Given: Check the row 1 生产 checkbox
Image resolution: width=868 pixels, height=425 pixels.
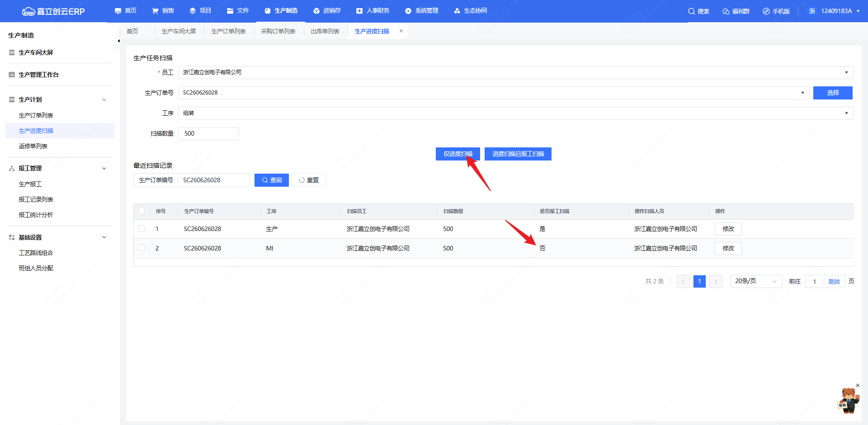Looking at the screenshot, I should tap(142, 229).
